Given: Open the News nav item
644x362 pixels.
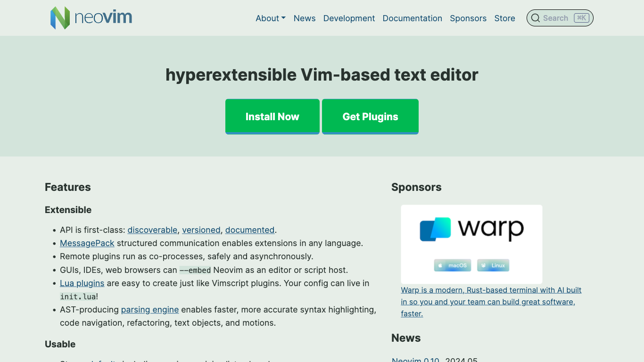Looking at the screenshot, I should click(x=305, y=18).
